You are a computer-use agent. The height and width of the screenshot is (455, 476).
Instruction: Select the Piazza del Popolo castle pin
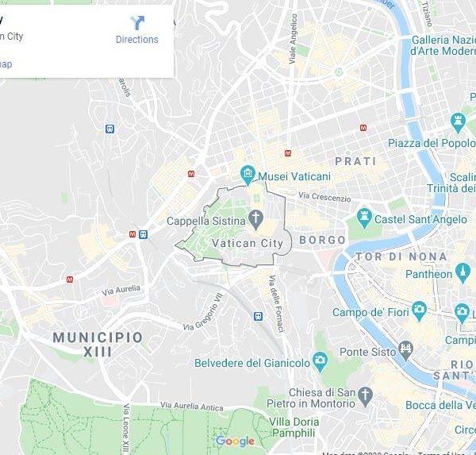point(458,123)
